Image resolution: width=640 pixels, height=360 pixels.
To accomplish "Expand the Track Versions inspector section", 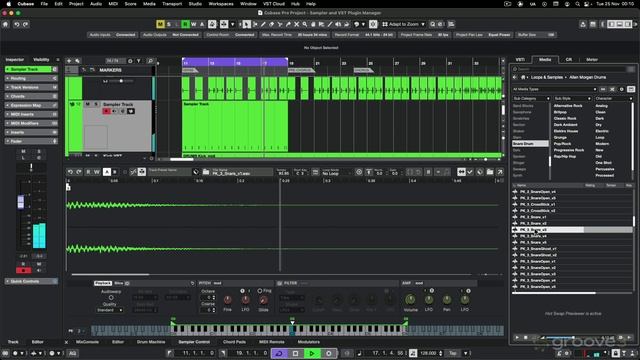I will [31, 87].
